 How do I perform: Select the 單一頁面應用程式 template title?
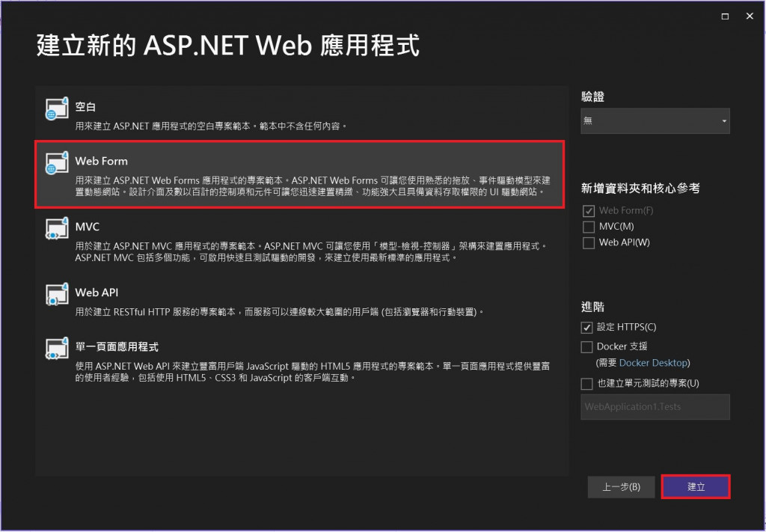pos(117,347)
